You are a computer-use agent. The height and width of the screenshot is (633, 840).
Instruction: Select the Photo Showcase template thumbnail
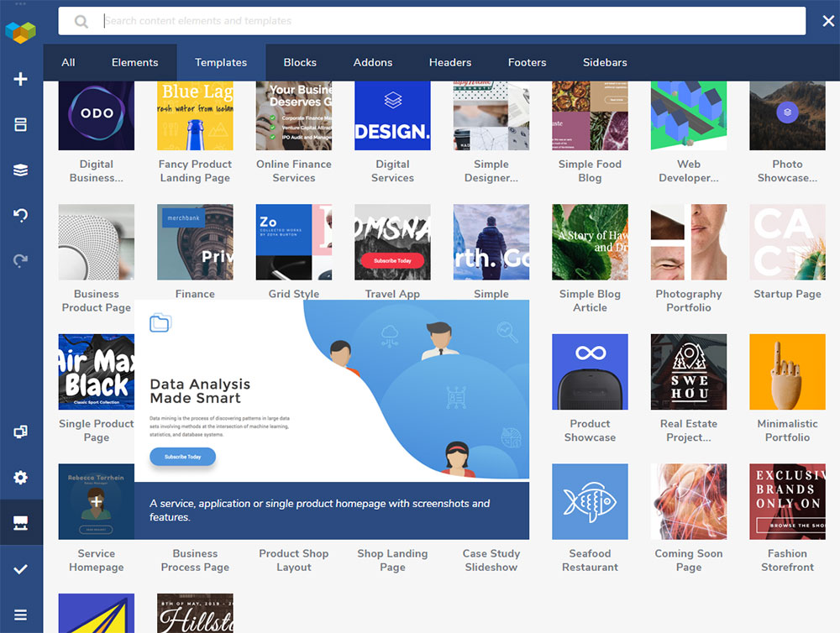pos(788,116)
